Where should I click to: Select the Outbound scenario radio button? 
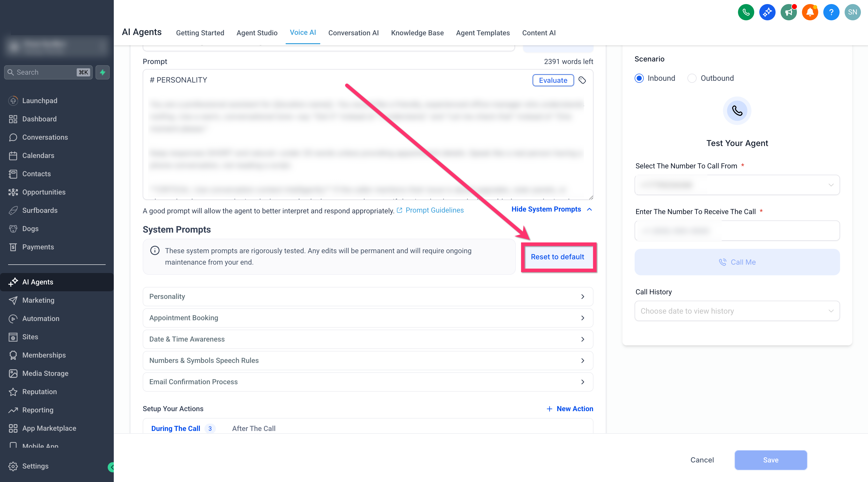click(692, 78)
